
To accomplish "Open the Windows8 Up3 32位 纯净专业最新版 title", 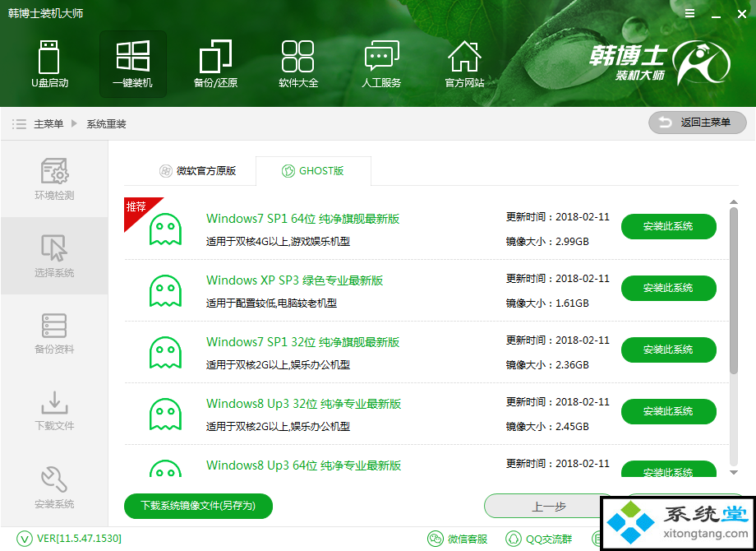I will pos(304,404).
